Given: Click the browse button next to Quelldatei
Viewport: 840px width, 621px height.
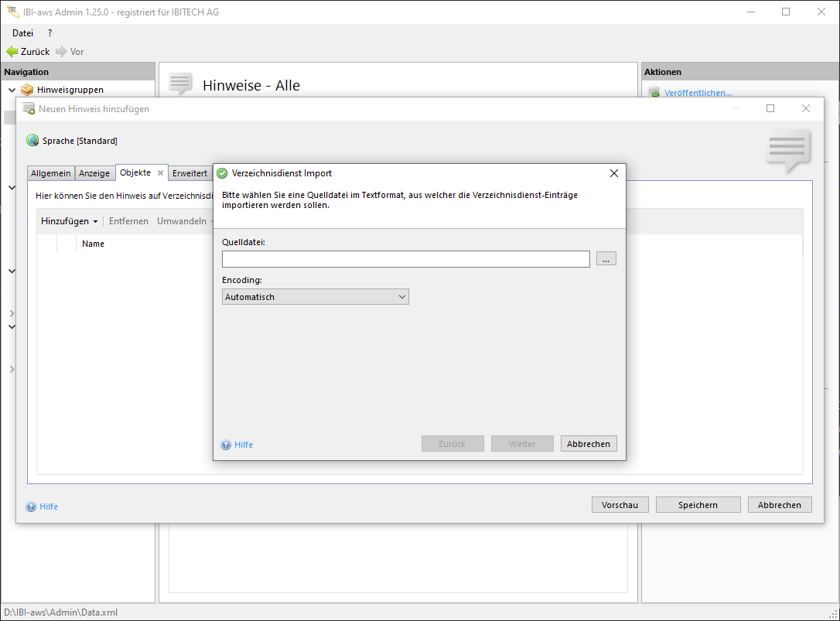Looking at the screenshot, I should (x=606, y=259).
